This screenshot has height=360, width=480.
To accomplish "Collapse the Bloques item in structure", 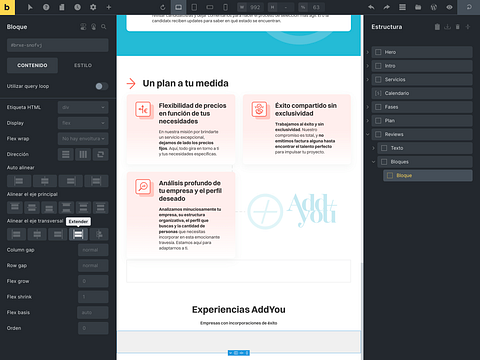I will [373, 162].
